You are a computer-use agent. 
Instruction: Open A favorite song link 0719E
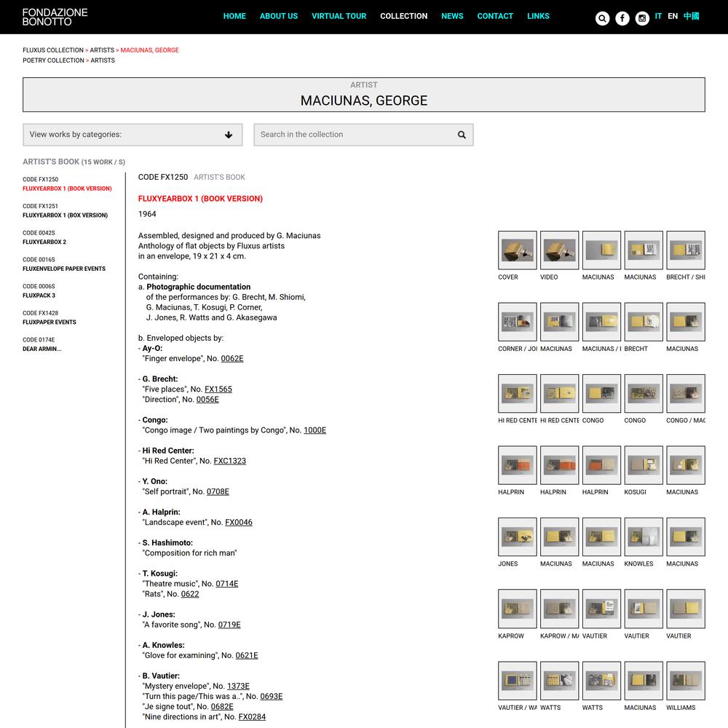pos(229,625)
